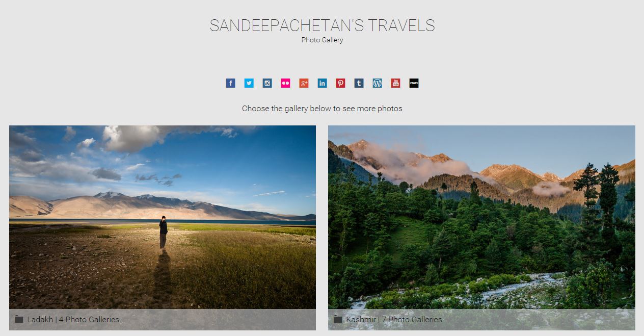Open the Facebook social link icon
This screenshot has height=336, width=644.
click(230, 83)
